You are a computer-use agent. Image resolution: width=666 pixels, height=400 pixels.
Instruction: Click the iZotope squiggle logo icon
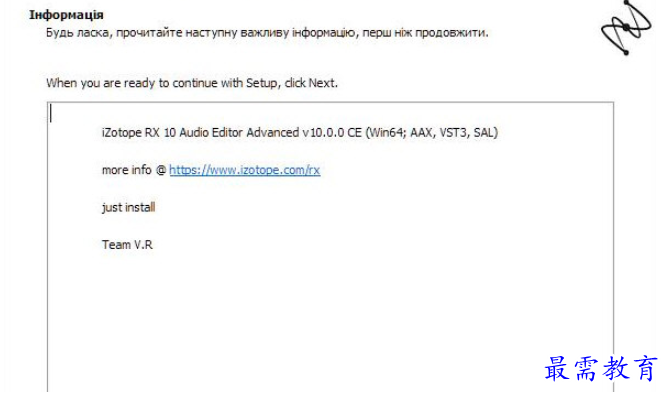(626, 28)
